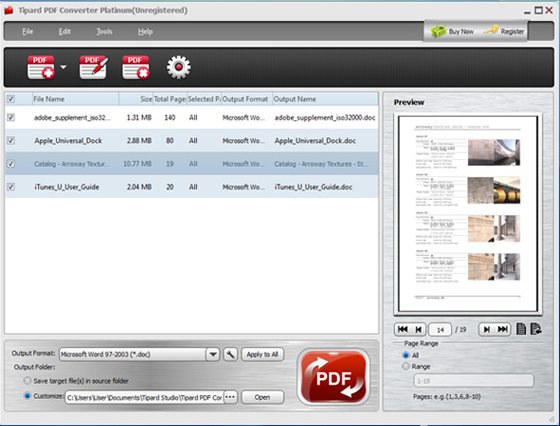Select Save target file(s) in source folder

(27, 381)
